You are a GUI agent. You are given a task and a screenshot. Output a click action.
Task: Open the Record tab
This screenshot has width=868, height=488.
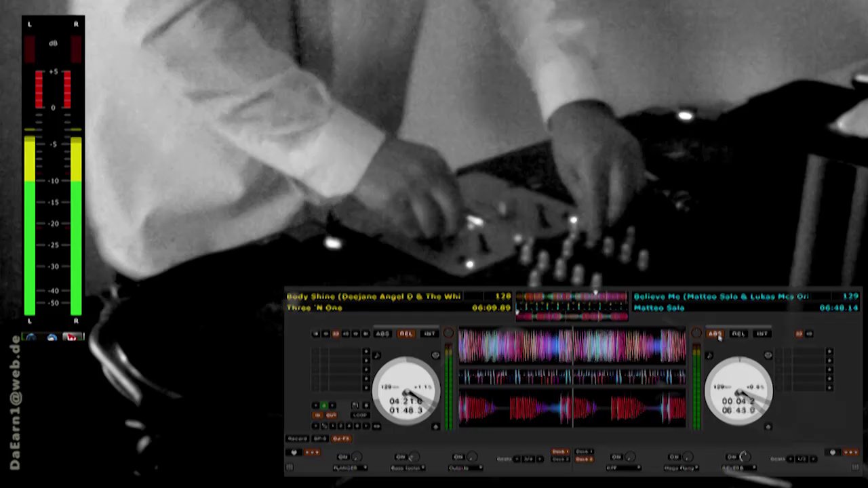tap(297, 439)
